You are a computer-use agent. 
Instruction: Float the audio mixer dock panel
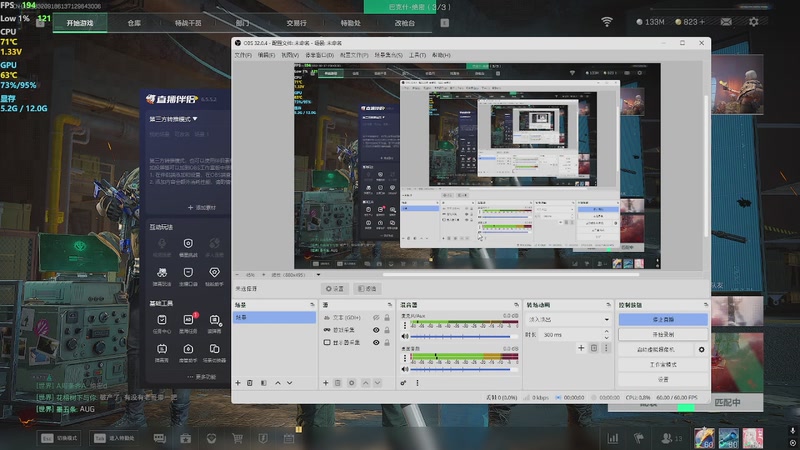point(516,305)
